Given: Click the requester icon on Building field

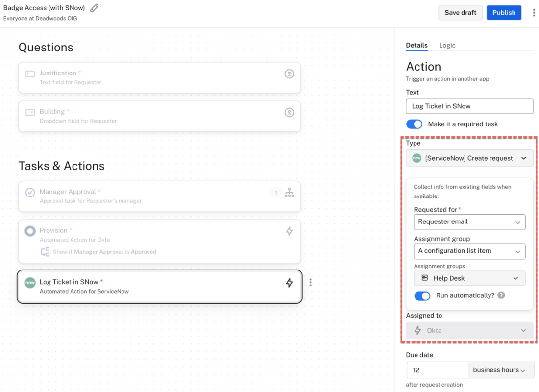Looking at the screenshot, I should click(289, 113).
